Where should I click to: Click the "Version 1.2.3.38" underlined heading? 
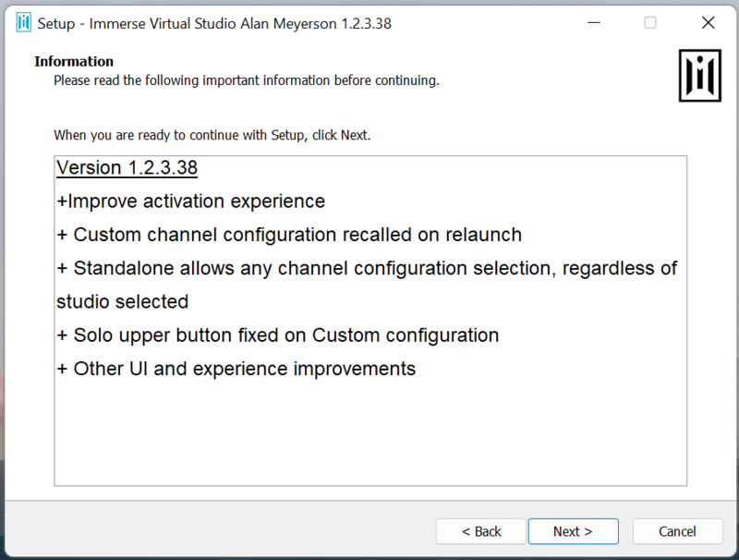127,168
